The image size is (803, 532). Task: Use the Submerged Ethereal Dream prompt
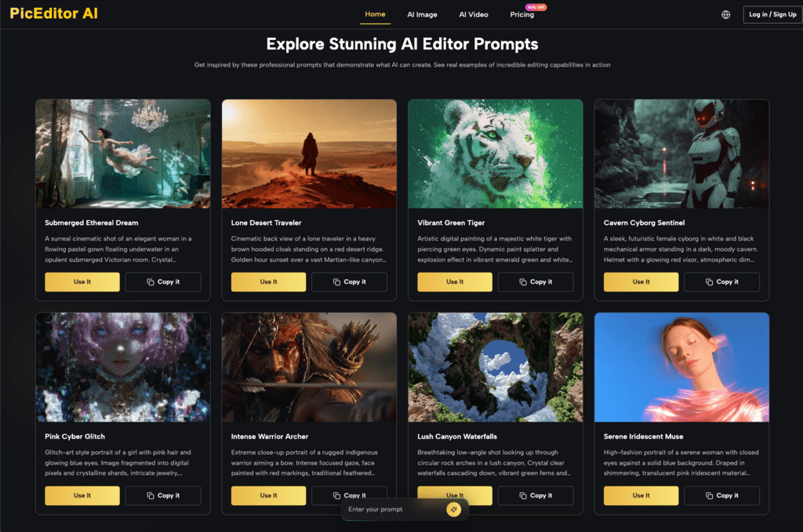(x=82, y=282)
